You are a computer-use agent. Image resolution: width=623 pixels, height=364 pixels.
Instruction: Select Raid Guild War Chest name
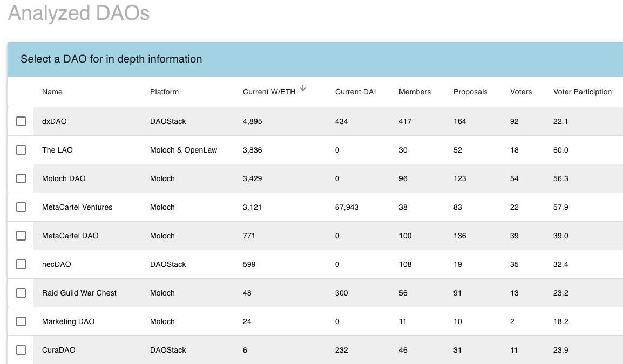79,293
